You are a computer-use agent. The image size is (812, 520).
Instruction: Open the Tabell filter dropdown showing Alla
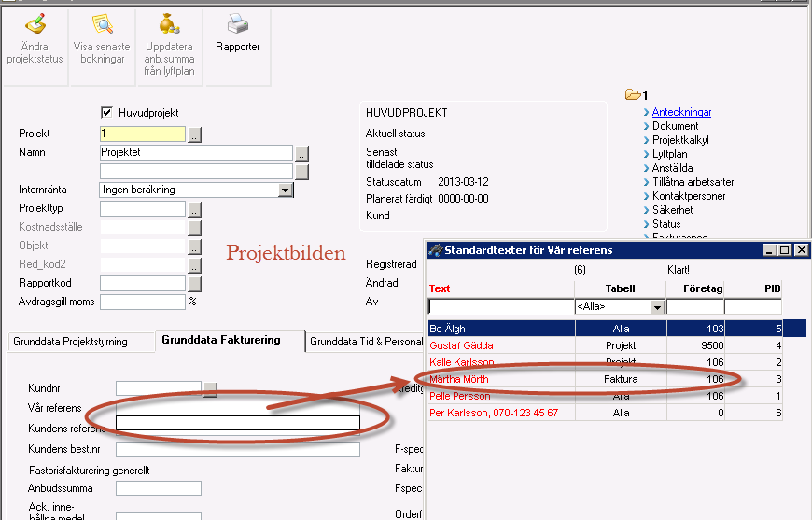click(657, 306)
